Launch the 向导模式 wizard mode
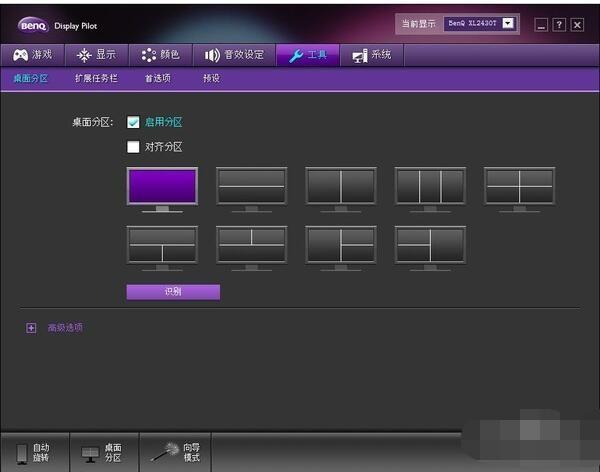The image size is (600, 472). pyautogui.click(x=175, y=452)
